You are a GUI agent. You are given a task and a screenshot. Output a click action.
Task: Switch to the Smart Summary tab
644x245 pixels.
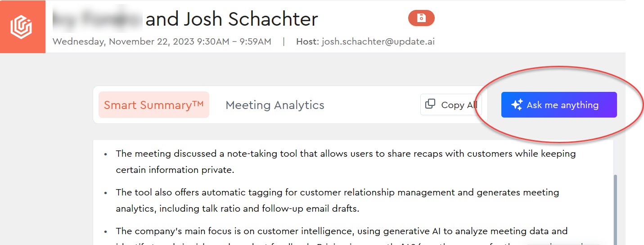tap(154, 105)
